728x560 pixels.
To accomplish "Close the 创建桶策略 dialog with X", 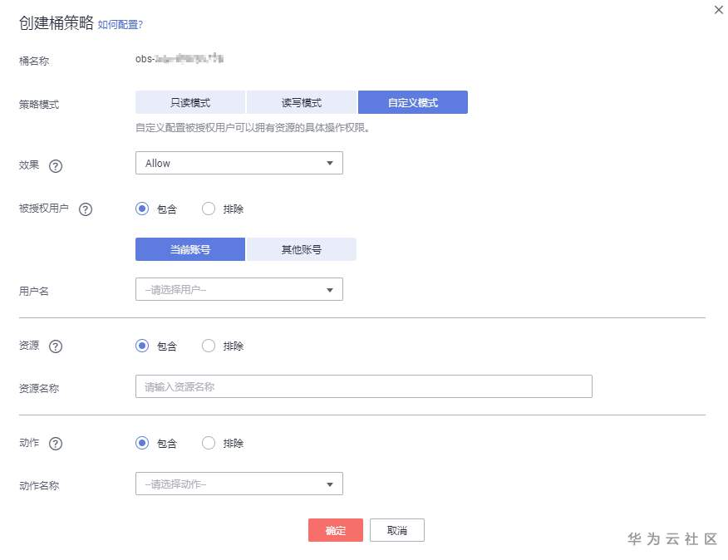I will (x=718, y=10).
